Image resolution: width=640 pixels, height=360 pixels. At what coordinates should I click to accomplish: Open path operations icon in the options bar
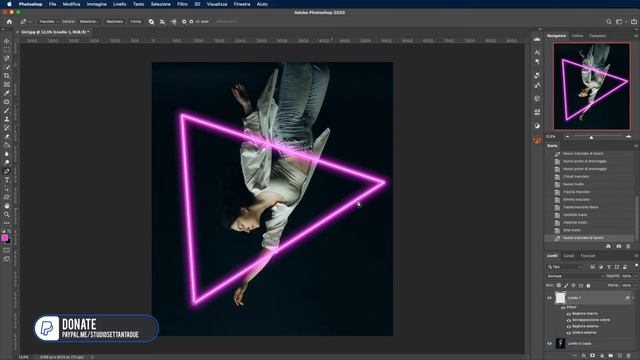click(151, 22)
